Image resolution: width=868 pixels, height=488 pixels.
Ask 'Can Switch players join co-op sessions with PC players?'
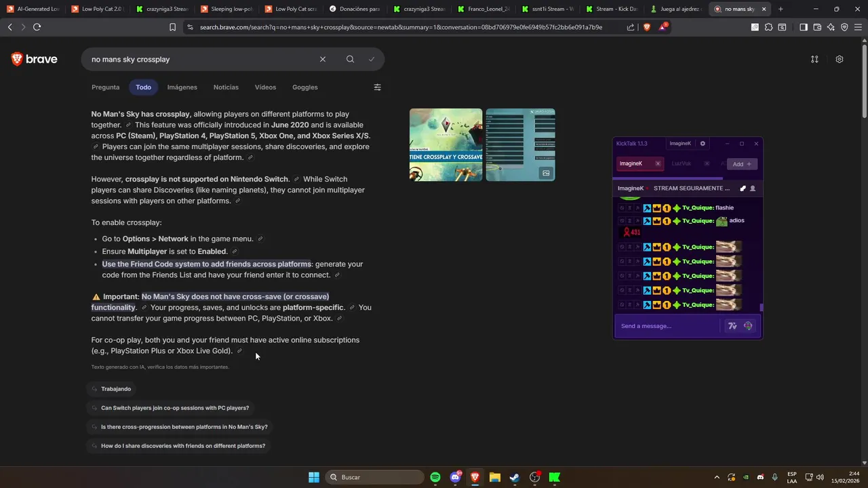pyautogui.click(x=170, y=408)
